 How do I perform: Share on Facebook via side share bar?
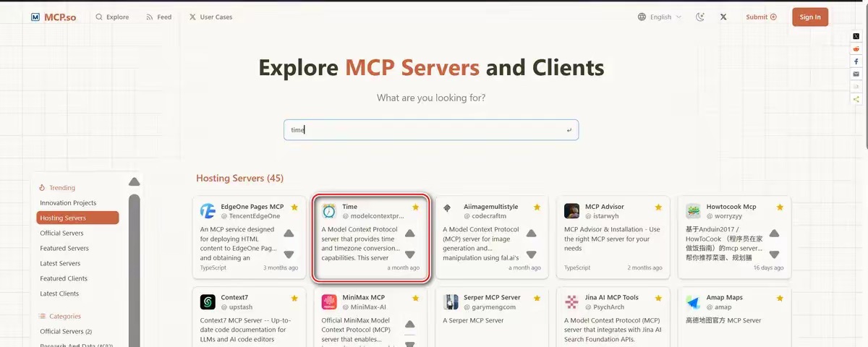856,61
